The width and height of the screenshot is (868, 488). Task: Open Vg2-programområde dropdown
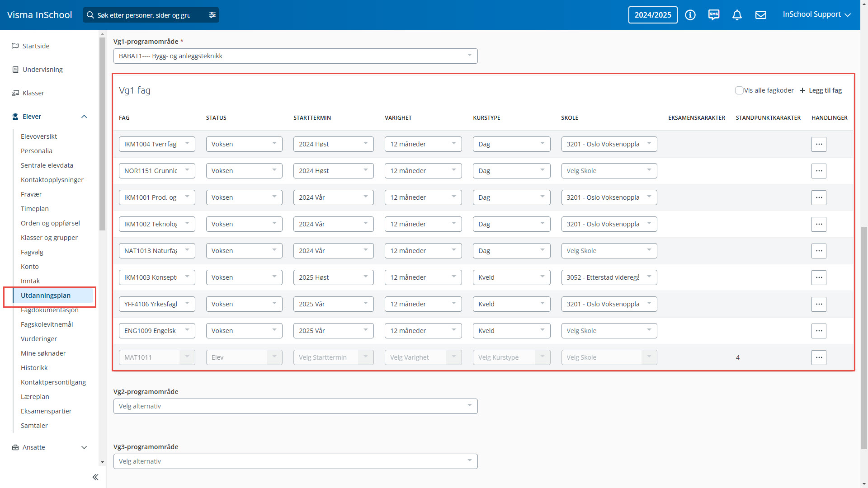(295, 406)
